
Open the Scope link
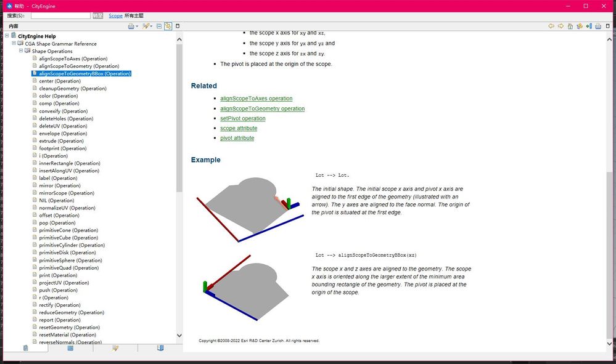[x=115, y=15]
